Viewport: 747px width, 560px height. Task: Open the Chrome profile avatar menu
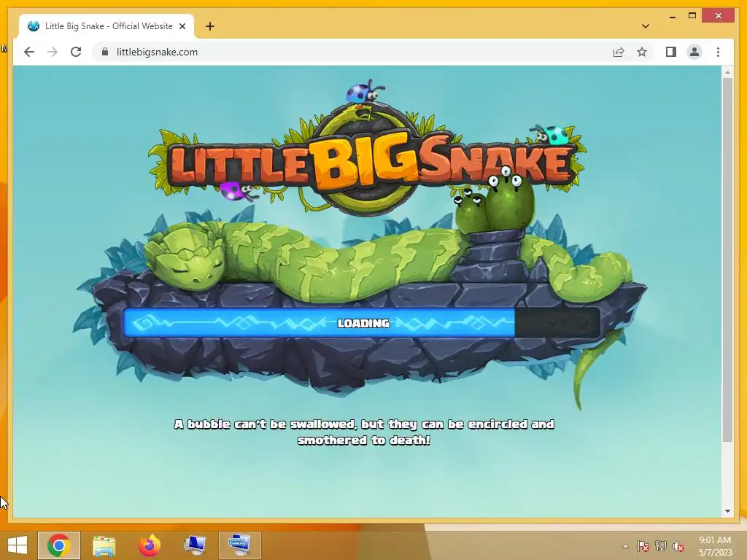694,52
